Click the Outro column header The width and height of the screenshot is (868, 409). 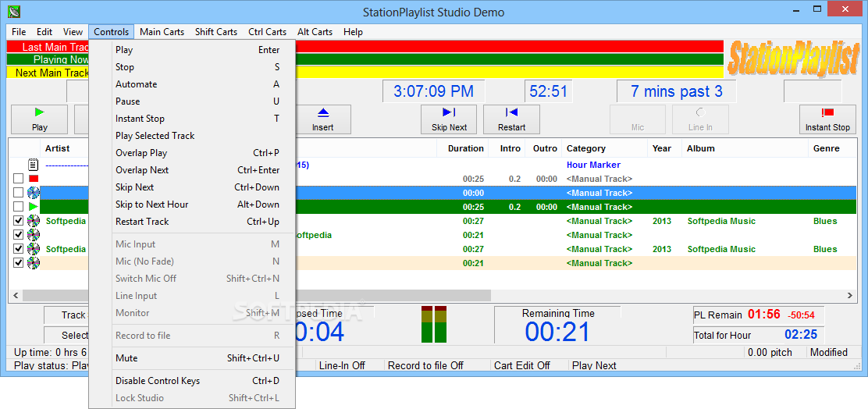545,148
